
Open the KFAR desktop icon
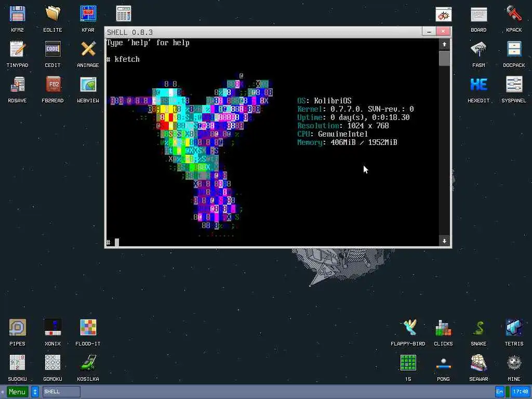coord(88,14)
